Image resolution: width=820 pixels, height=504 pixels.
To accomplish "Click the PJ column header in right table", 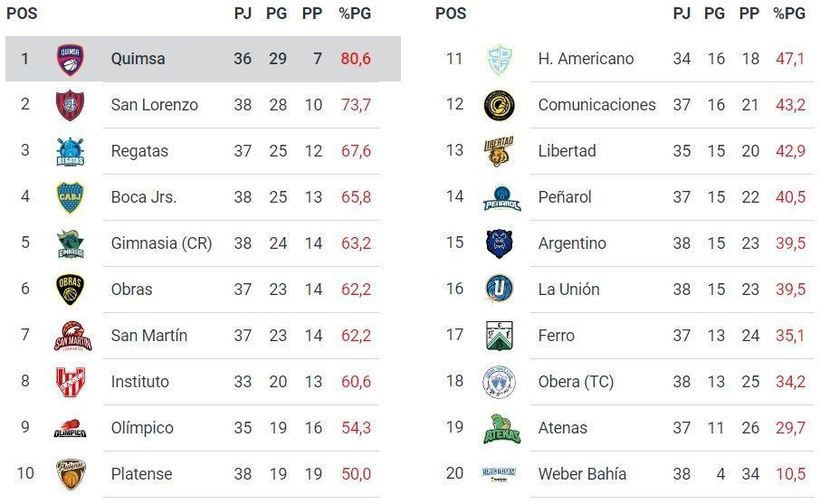I will [682, 14].
